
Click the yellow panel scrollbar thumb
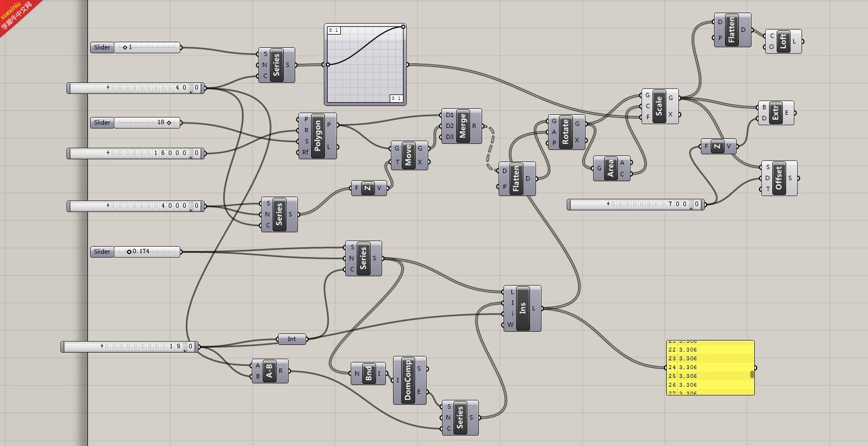coord(752,374)
